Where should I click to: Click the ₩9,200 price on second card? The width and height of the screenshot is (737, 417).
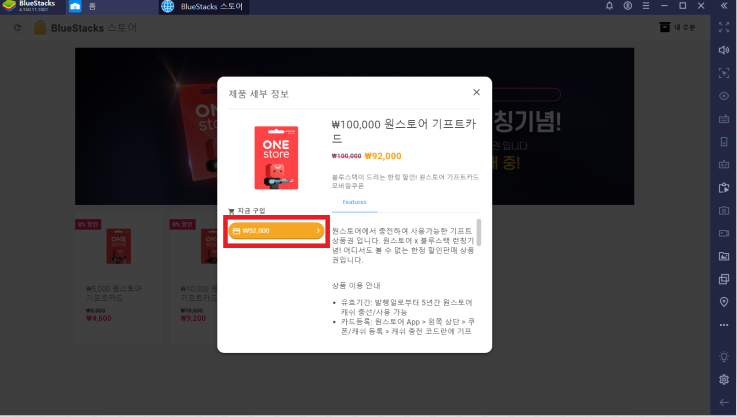click(193, 318)
